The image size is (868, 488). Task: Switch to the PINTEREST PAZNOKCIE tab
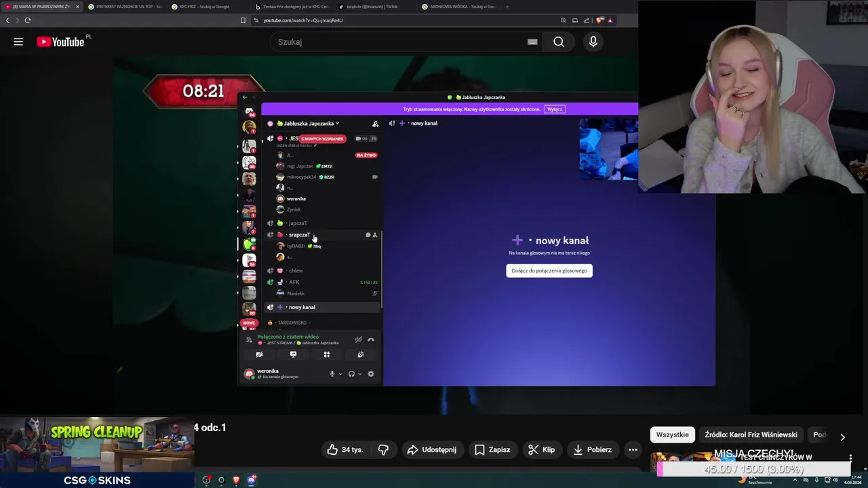125,7
